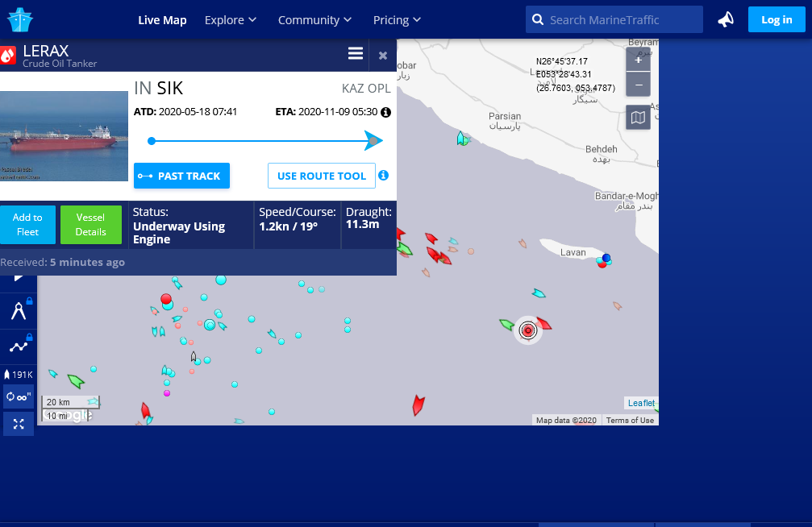Show the vessel's Past Track
This screenshot has width=812, height=527.
point(181,176)
